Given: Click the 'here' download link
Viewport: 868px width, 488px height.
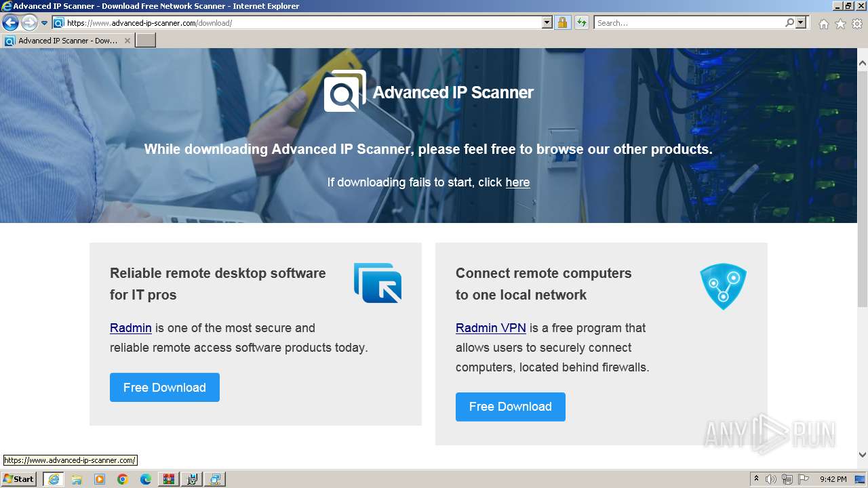Looking at the screenshot, I should point(517,182).
